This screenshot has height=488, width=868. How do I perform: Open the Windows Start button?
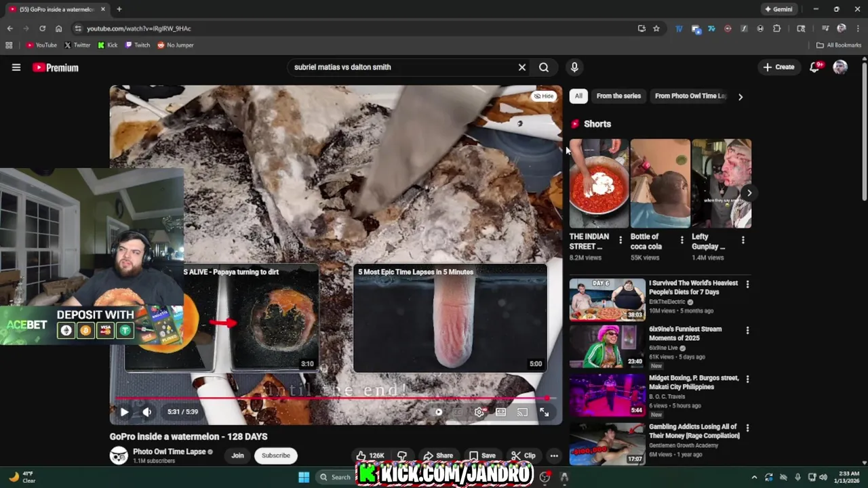(x=304, y=477)
